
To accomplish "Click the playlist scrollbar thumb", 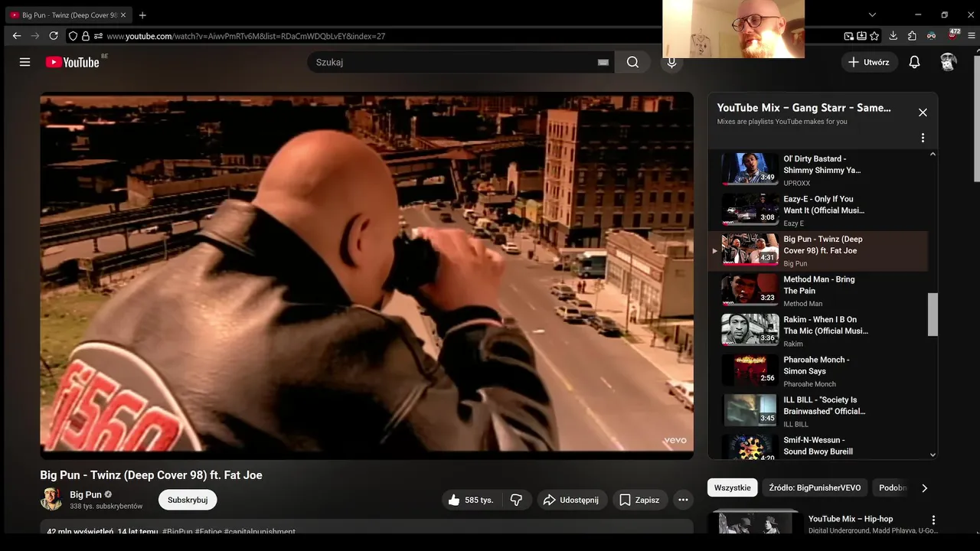I will click(x=933, y=315).
